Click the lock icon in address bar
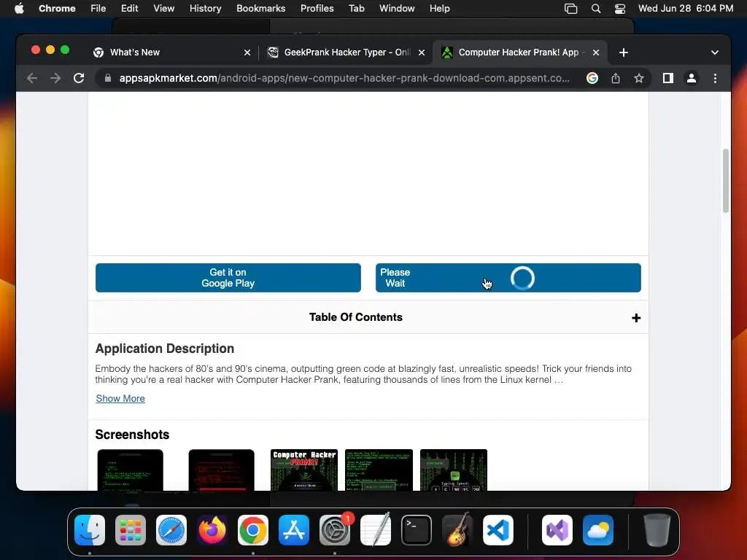The height and width of the screenshot is (560, 747). (x=108, y=78)
